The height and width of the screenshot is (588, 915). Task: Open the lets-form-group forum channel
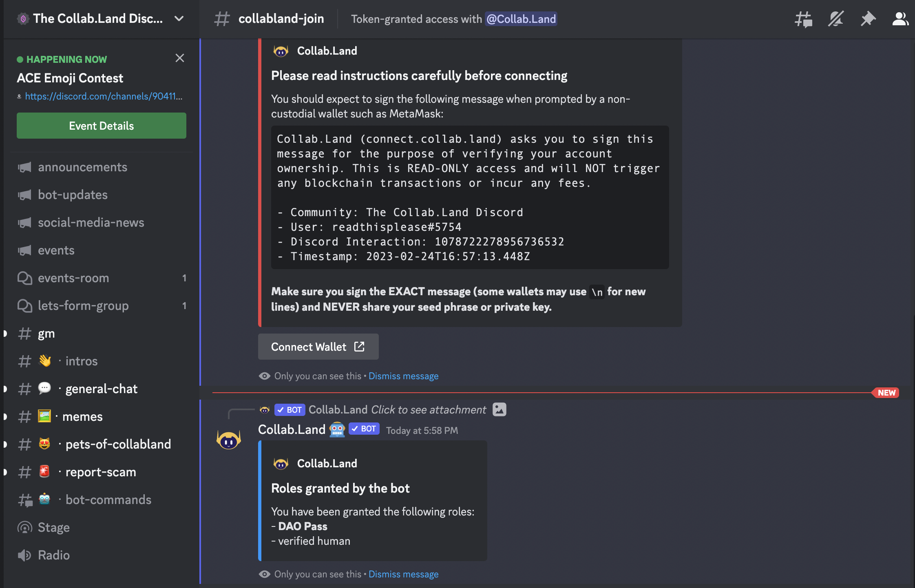pos(102,306)
